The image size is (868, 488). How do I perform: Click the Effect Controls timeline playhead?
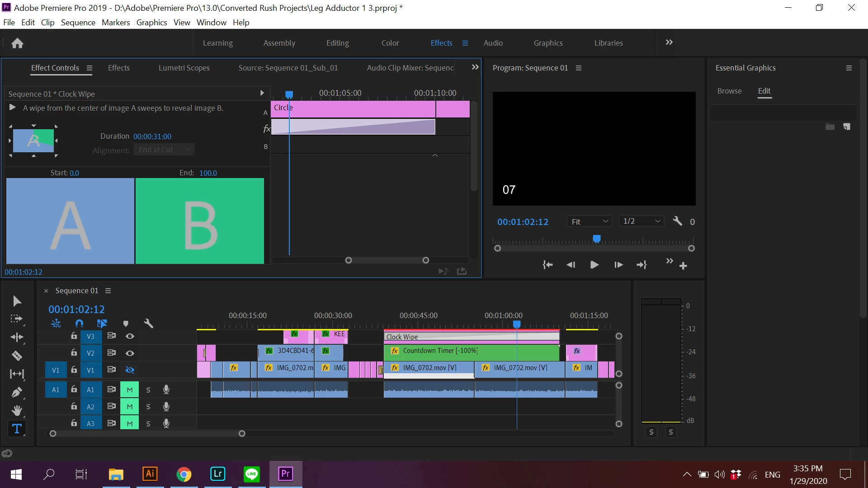[x=289, y=94]
